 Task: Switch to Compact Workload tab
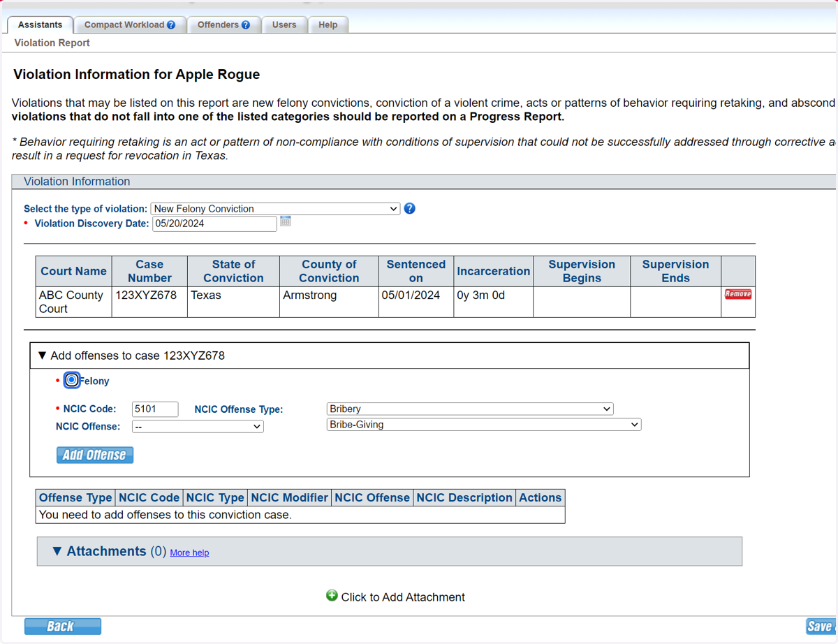[130, 24]
